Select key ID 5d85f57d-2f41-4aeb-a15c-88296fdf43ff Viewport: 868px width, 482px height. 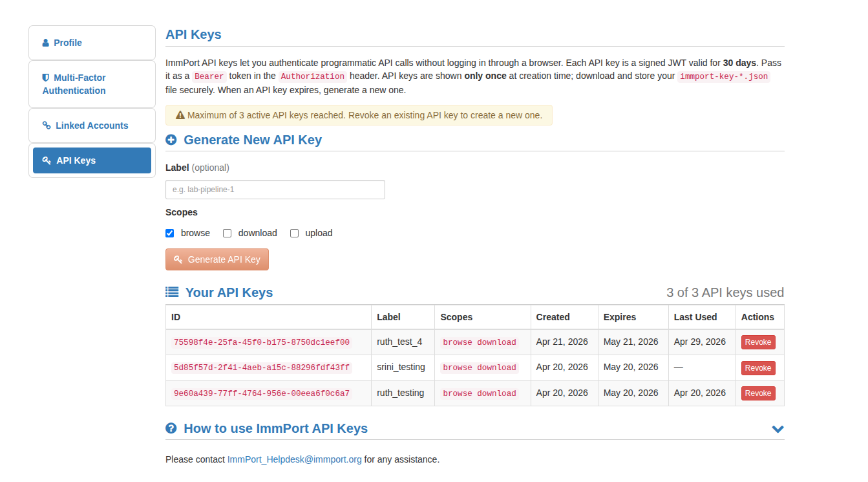pyautogui.click(x=262, y=367)
